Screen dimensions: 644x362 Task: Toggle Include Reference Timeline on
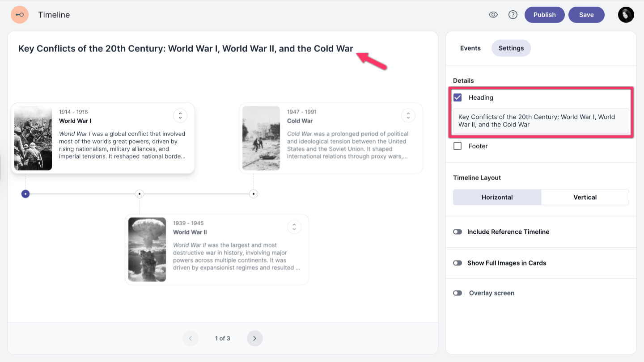click(458, 232)
